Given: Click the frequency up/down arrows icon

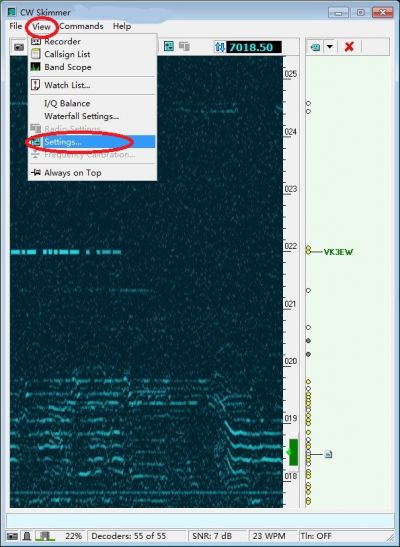Looking at the screenshot, I should click(220, 47).
